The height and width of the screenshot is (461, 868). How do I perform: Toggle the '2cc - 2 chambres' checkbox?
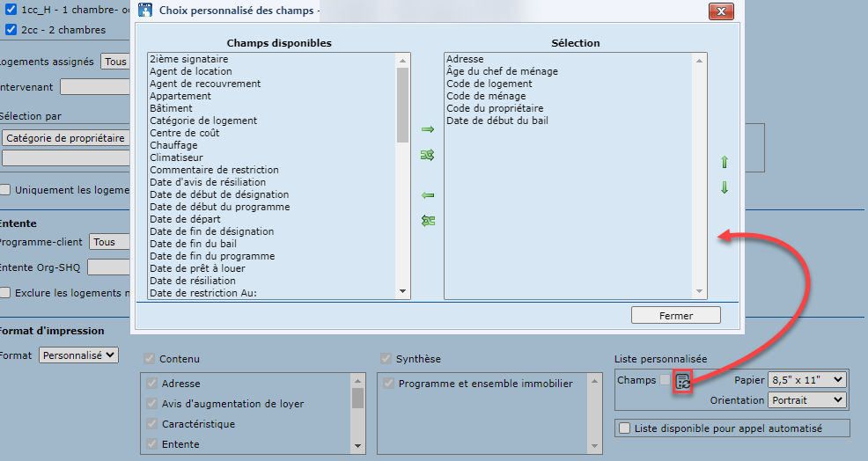(x=11, y=29)
